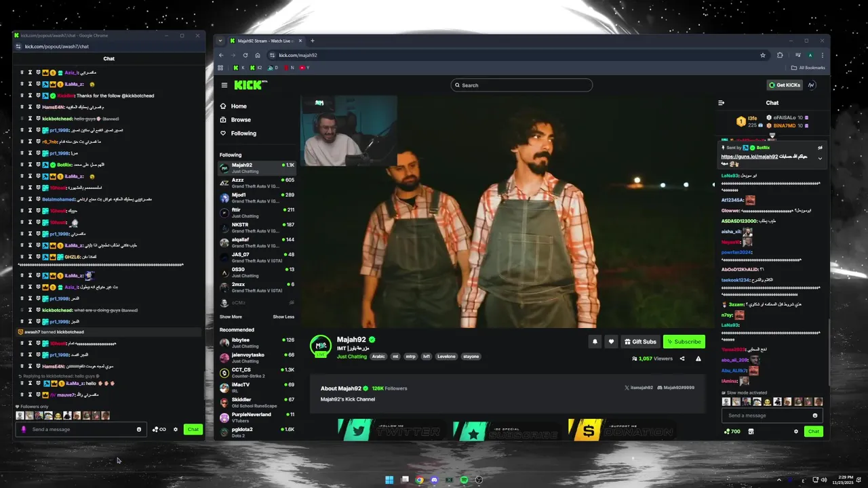Select Majah92 in followed channels
This screenshot has height=488, width=868.
257,168
